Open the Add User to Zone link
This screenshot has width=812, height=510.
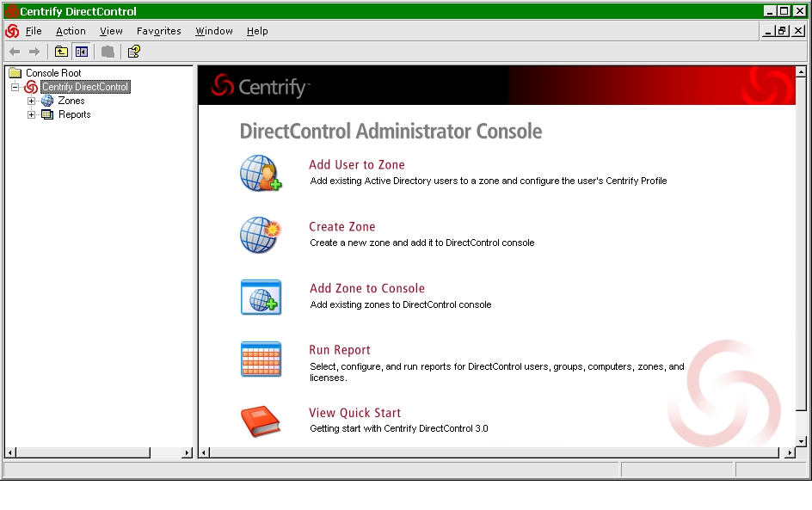pos(356,164)
